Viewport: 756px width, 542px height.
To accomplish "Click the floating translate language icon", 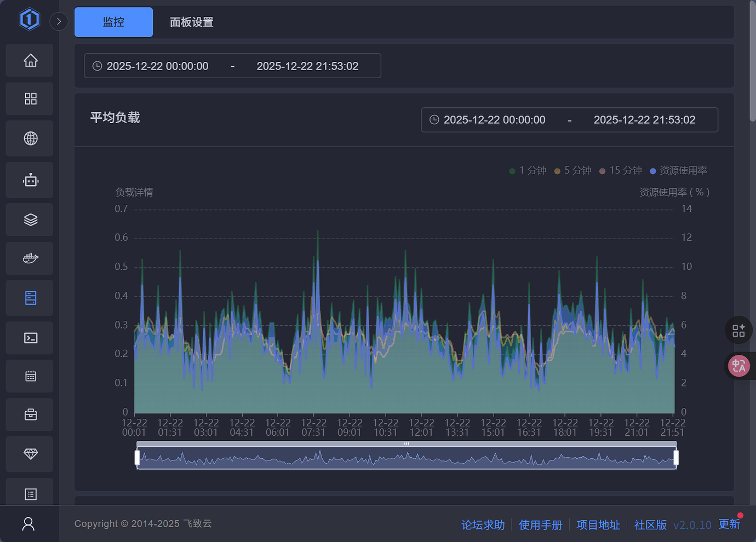I will pos(739,366).
